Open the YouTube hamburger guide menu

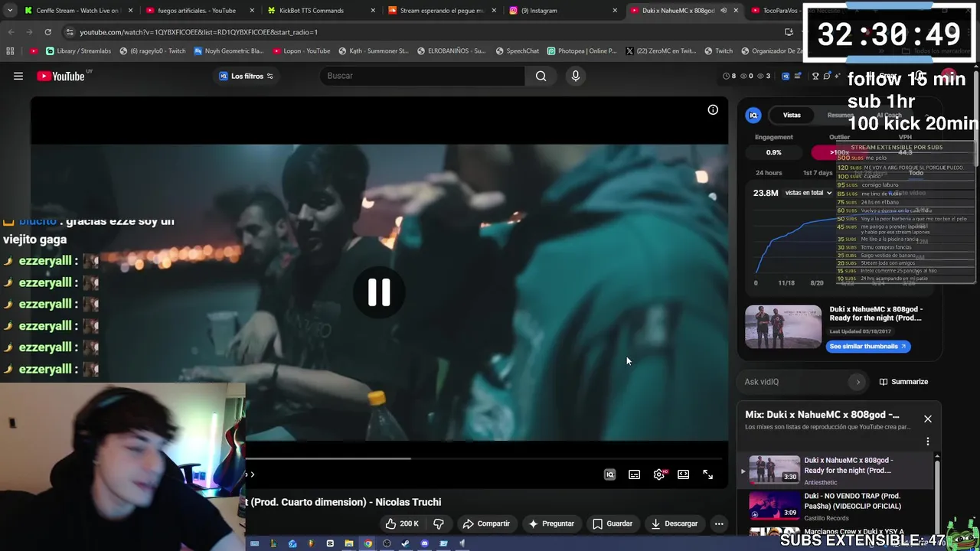click(x=18, y=76)
